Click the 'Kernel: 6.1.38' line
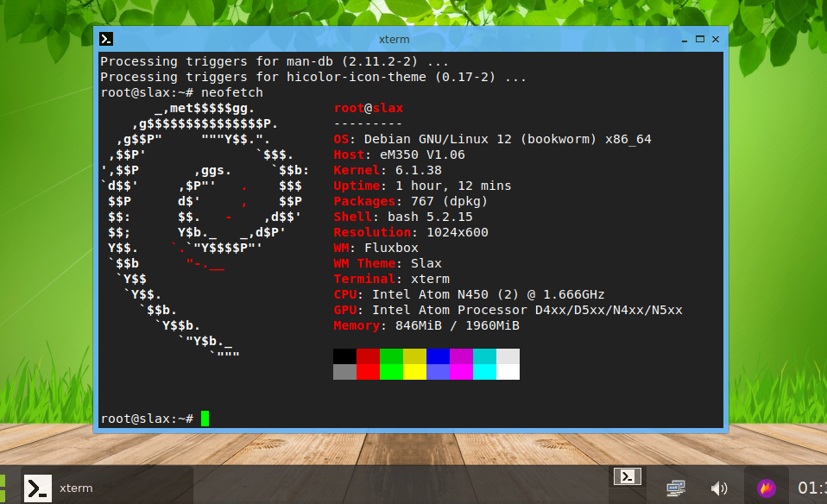This screenshot has height=504, width=827. [x=388, y=170]
